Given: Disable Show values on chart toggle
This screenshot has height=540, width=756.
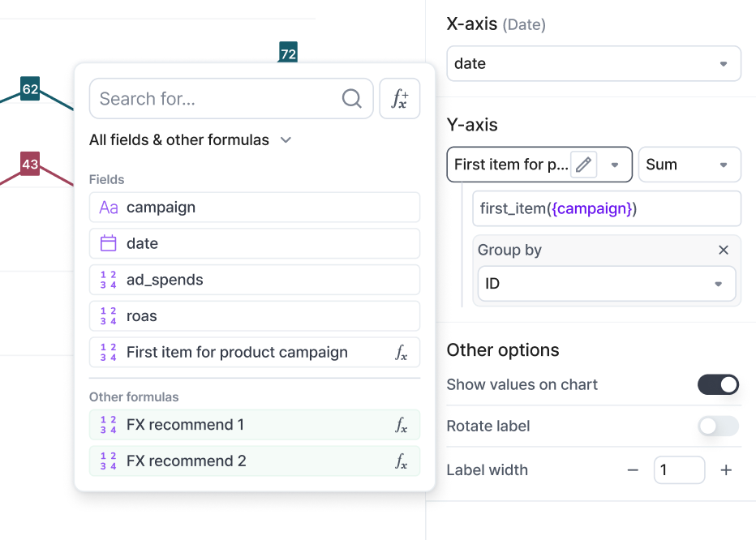Looking at the screenshot, I should (x=718, y=384).
